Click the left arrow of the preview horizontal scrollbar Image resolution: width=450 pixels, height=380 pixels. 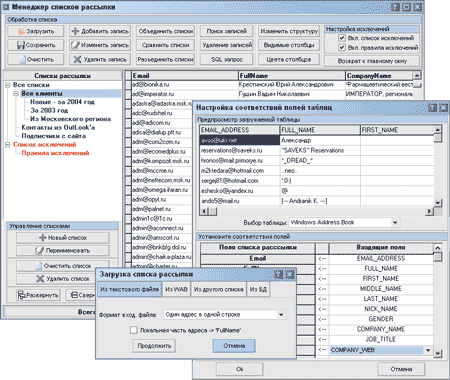pos(204,211)
